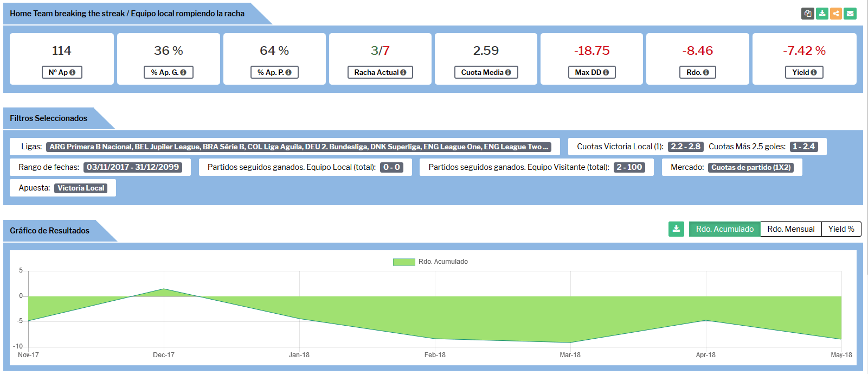Download the strategy with the top green icon
The width and height of the screenshot is (868, 374).
pos(822,14)
